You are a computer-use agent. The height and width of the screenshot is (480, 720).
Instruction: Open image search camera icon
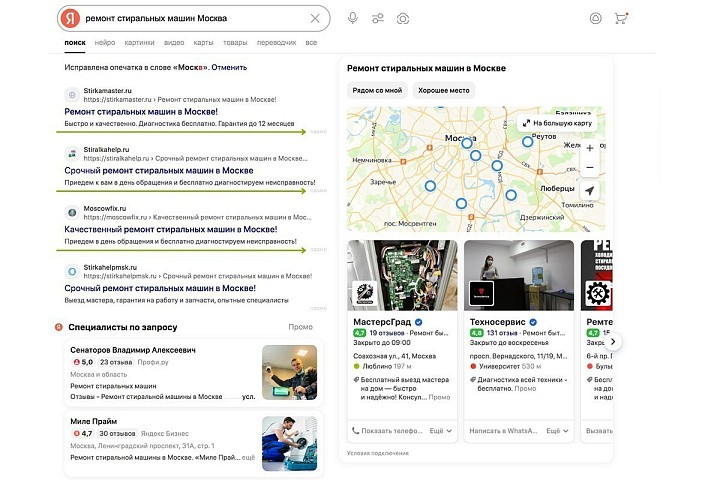point(403,18)
